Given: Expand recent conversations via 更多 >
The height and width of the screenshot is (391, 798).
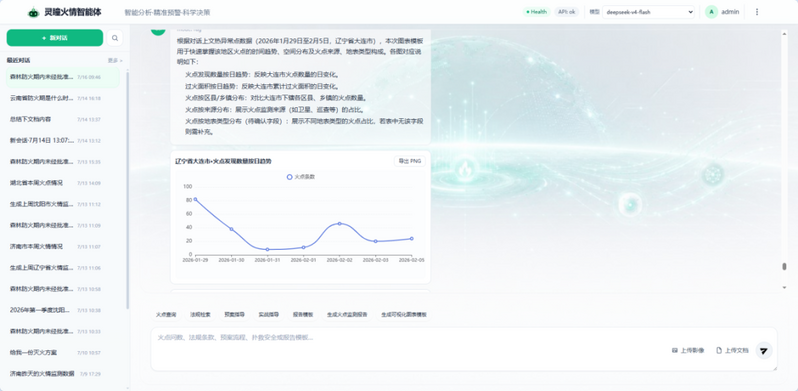Looking at the screenshot, I should click(115, 61).
